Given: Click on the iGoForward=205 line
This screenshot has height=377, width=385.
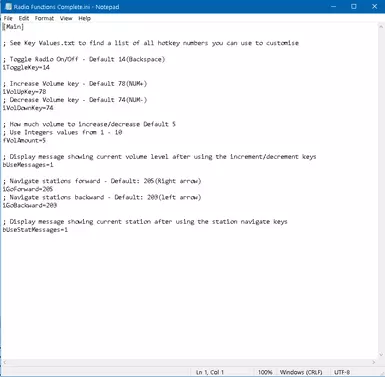Looking at the screenshot, I should pos(28,189).
